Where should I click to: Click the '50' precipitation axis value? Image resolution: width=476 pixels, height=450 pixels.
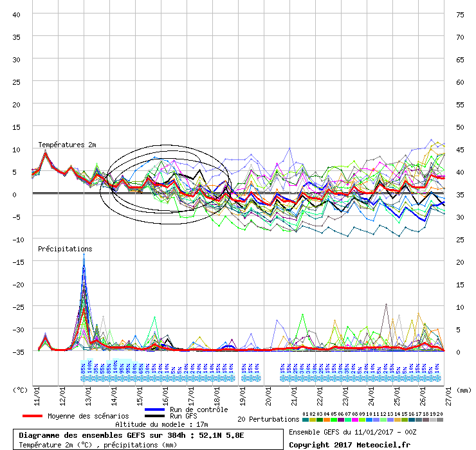tap(460, 127)
